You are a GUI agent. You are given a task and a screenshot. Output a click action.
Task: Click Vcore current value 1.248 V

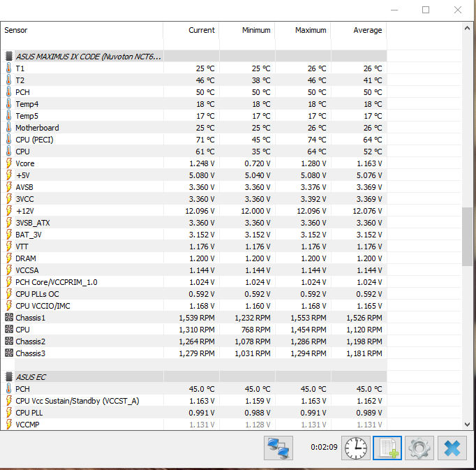pos(202,163)
